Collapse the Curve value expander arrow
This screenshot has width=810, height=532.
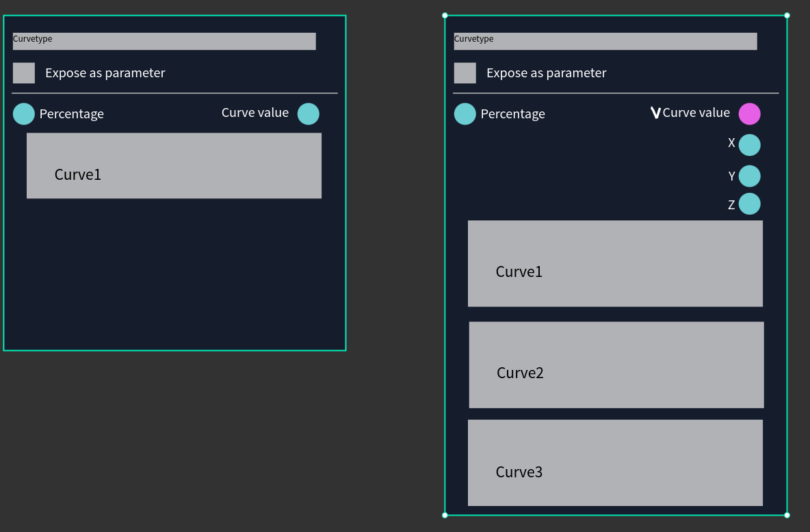pos(655,113)
